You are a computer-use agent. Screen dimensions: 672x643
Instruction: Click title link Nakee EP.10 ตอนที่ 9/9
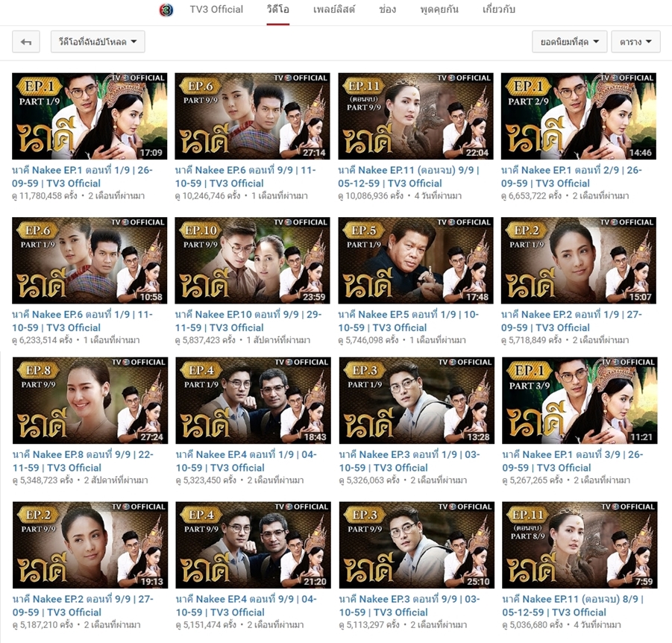pyautogui.click(x=248, y=321)
